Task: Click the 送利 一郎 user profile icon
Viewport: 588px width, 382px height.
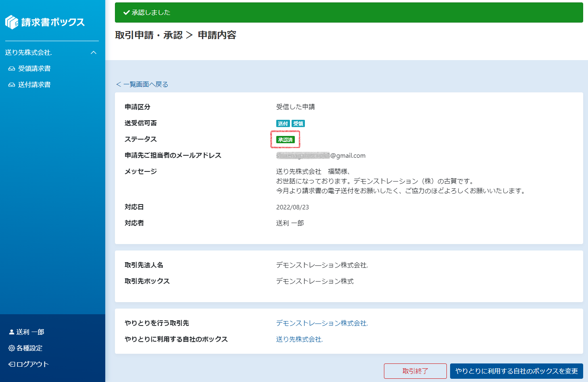Action: tap(11, 332)
